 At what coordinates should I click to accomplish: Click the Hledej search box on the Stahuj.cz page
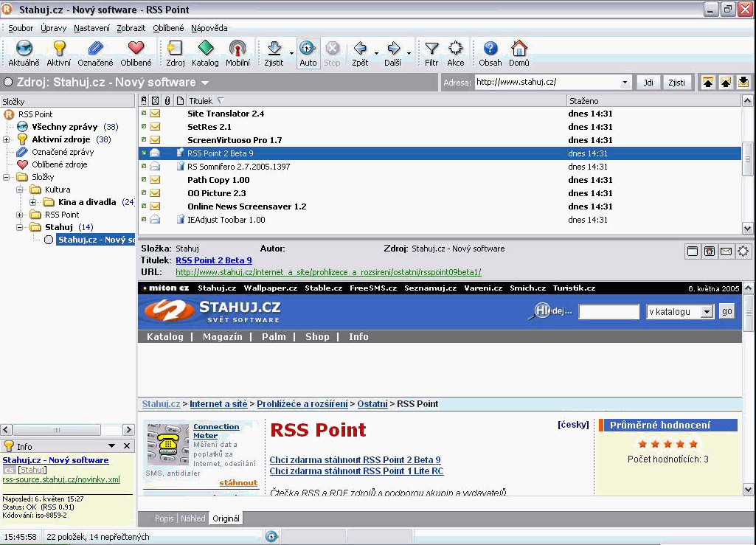coord(609,311)
